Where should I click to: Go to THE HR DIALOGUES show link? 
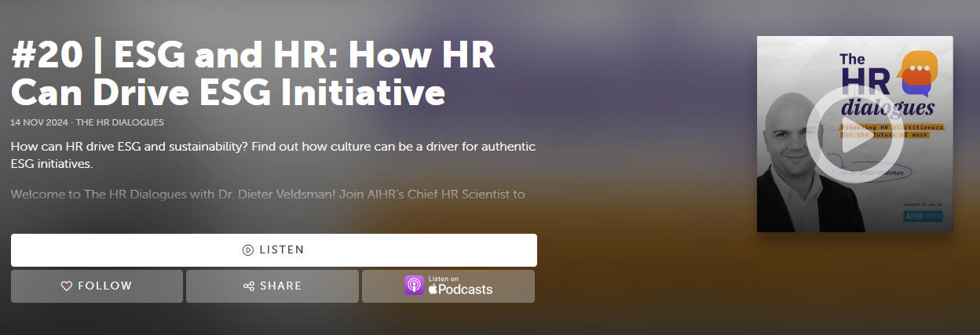coord(119,122)
